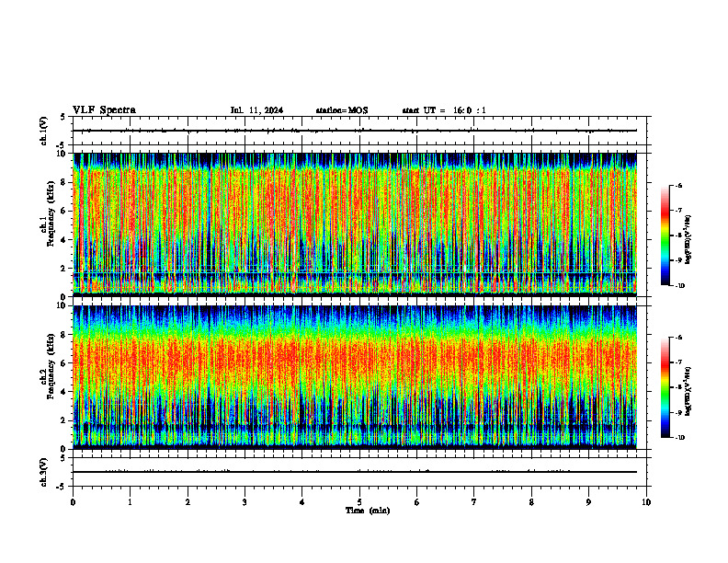Image resolution: width=728 pixels, height=563 pixels.
Task: Select the "Jul. 11, 2024" date text
Action: 256,110
